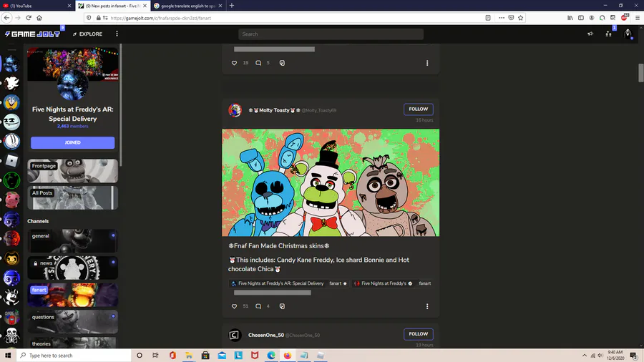Screen dimensions: 644x362
Task: Switch to the theories channel
Action: pyautogui.click(x=73, y=343)
